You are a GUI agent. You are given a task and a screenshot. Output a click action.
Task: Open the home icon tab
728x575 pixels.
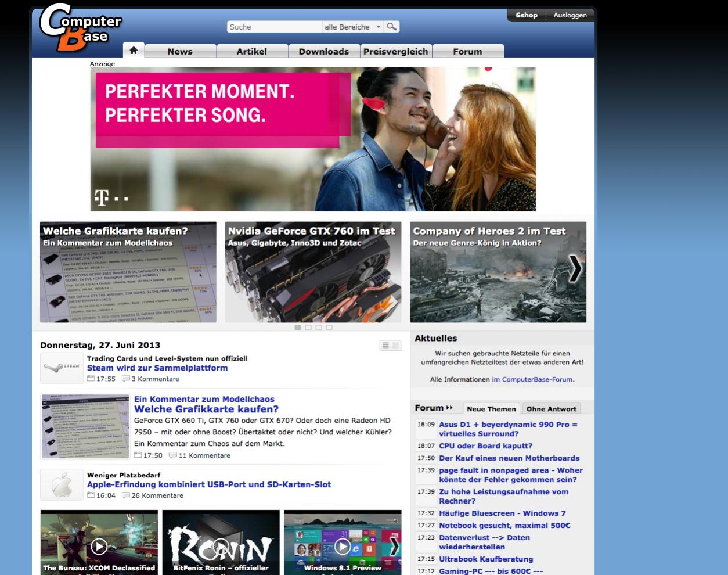[134, 50]
